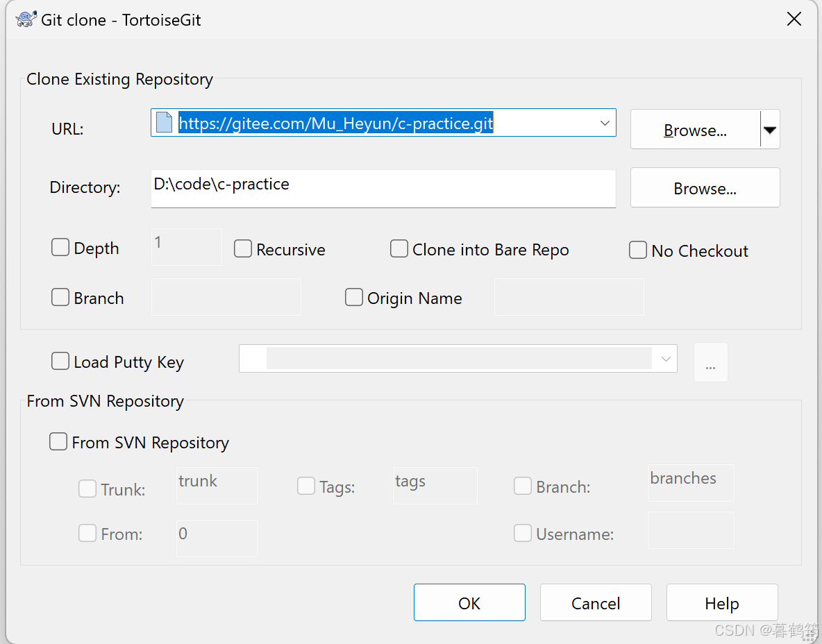Screen dimensions: 822x644
Task: Toggle the SVN Trunk checkbox
Action: (87, 489)
